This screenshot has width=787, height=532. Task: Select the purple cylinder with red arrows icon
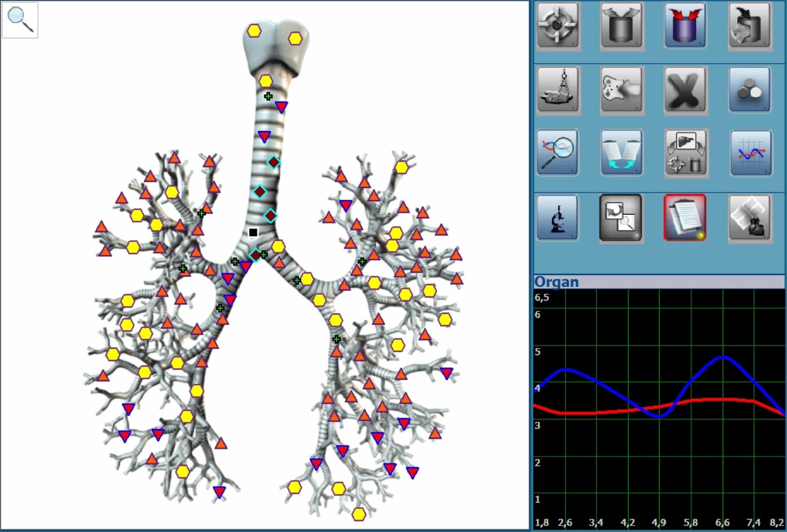[685, 26]
